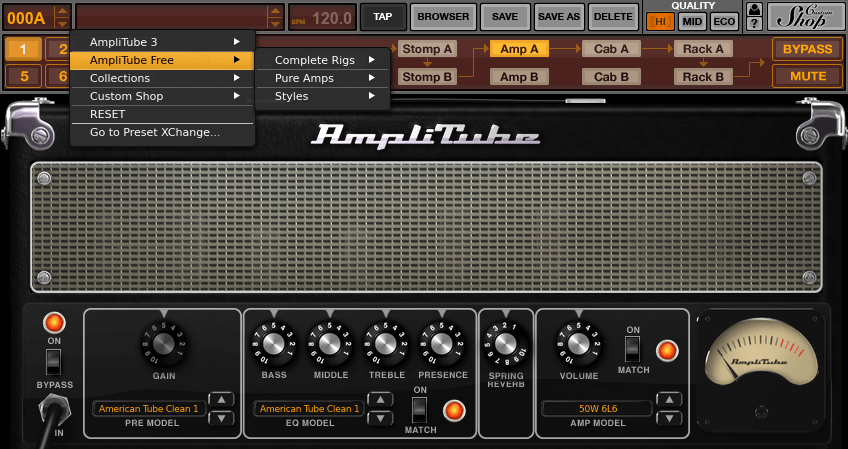Click the amp match red LED indicator
Viewport: 848px width, 449px height.
[667, 351]
